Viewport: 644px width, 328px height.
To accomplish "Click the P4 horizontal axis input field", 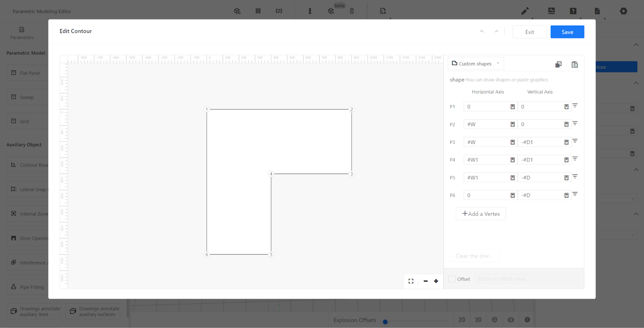I will click(487, 160).
